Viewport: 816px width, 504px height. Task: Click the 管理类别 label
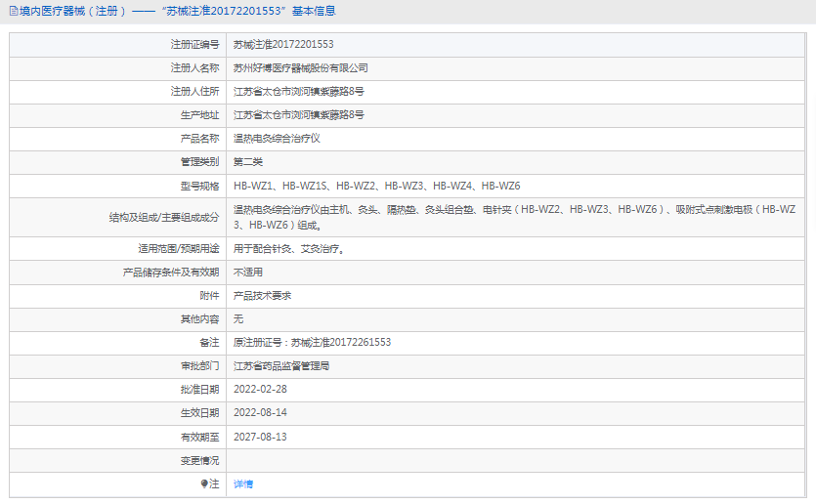[199, 162]
